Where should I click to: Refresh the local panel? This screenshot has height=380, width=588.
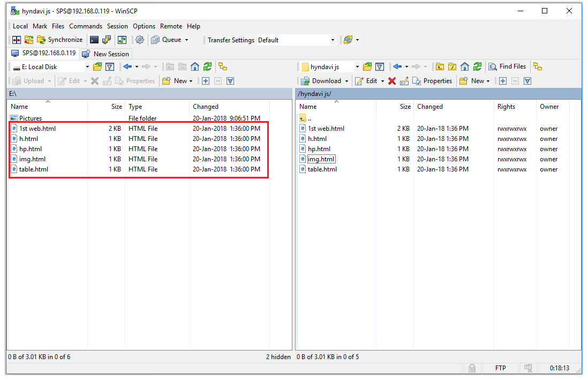point(207,67)
